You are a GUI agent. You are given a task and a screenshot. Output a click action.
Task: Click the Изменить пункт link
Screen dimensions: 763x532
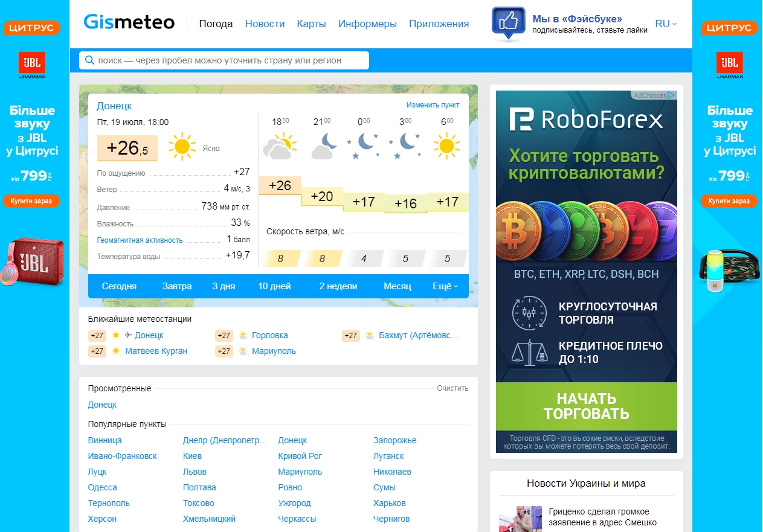(x=433, y=105)
